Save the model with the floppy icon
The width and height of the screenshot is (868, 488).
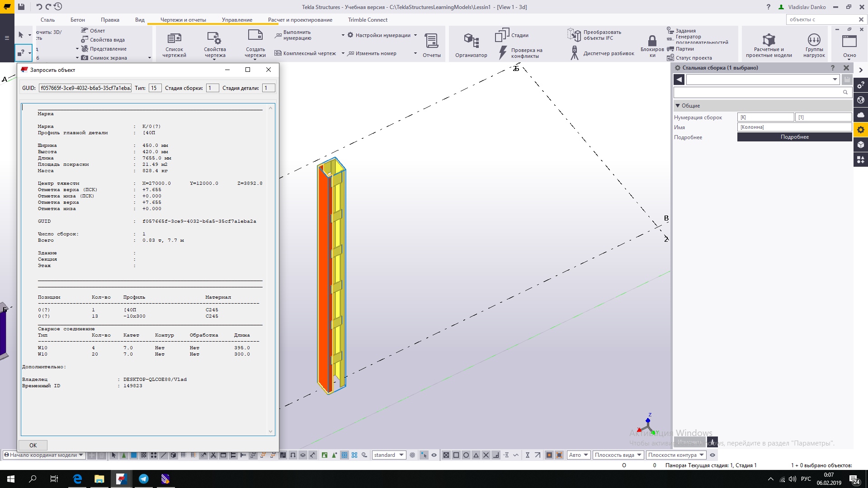[21, 7]
